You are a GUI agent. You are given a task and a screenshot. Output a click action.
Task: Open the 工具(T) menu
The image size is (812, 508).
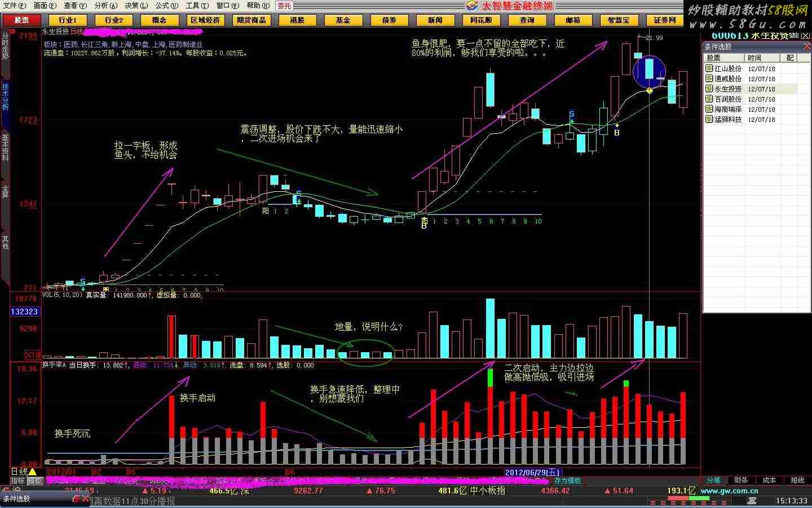[197, 6]
